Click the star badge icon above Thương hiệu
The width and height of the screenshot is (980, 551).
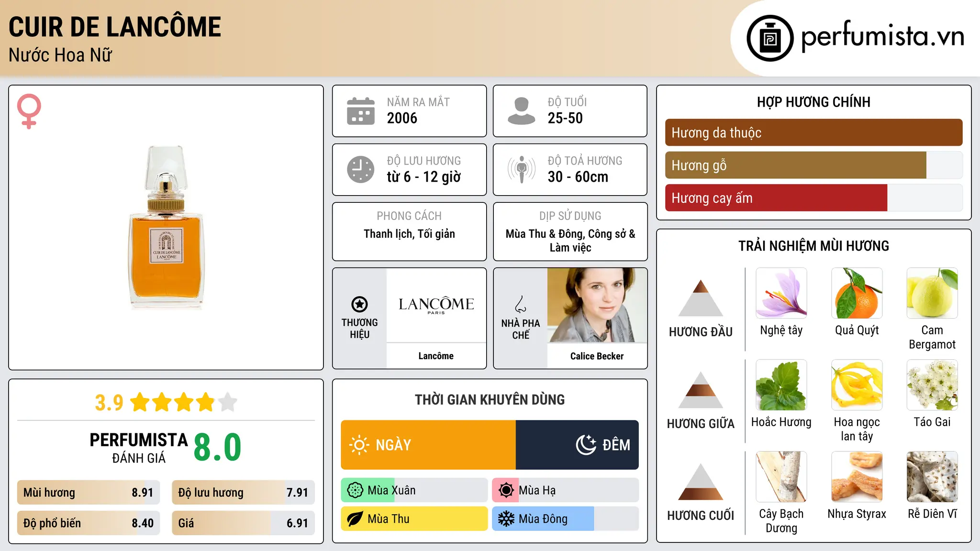tap(359, 304)
